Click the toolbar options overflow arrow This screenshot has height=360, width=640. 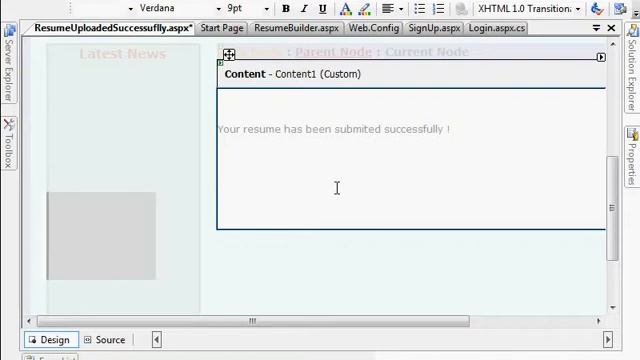click(x=636, y=13)
